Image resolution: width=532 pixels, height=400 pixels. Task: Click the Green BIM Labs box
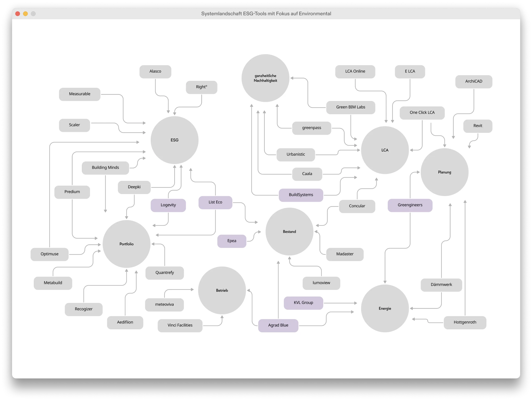click(350, 107)
